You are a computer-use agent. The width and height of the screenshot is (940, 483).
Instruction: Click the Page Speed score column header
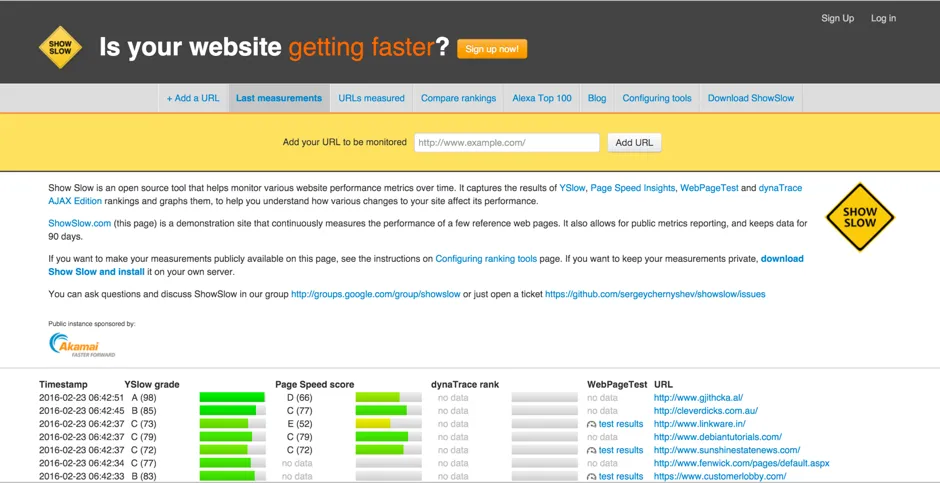coord(315,385)
